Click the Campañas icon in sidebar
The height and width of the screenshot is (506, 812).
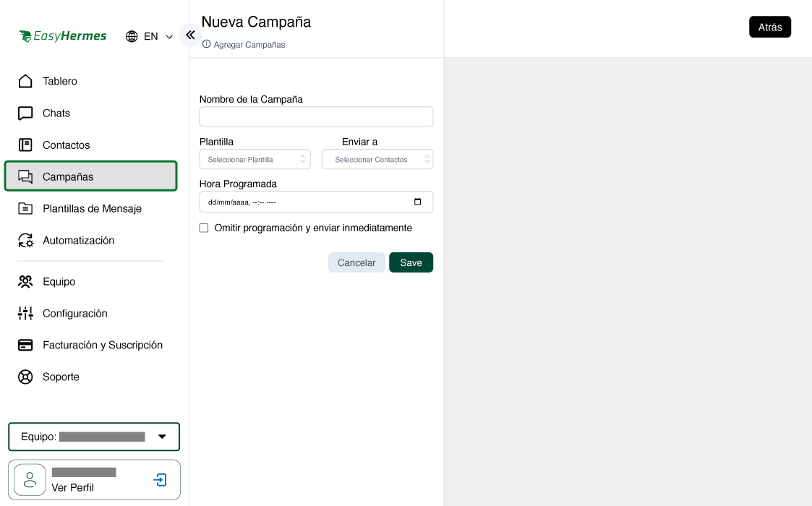25,176
